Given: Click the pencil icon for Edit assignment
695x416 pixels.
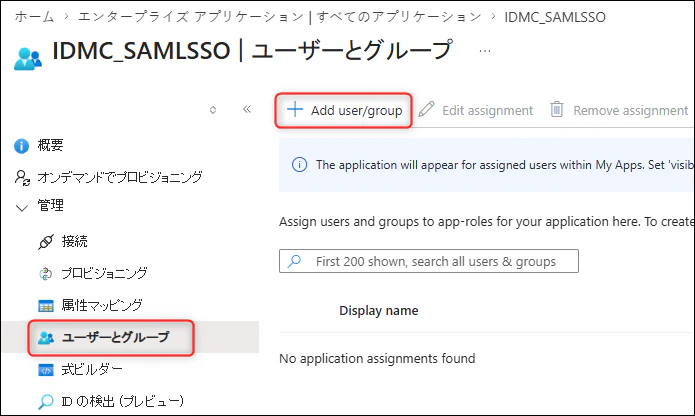Looking at the screenshot, I should point(426,109).
